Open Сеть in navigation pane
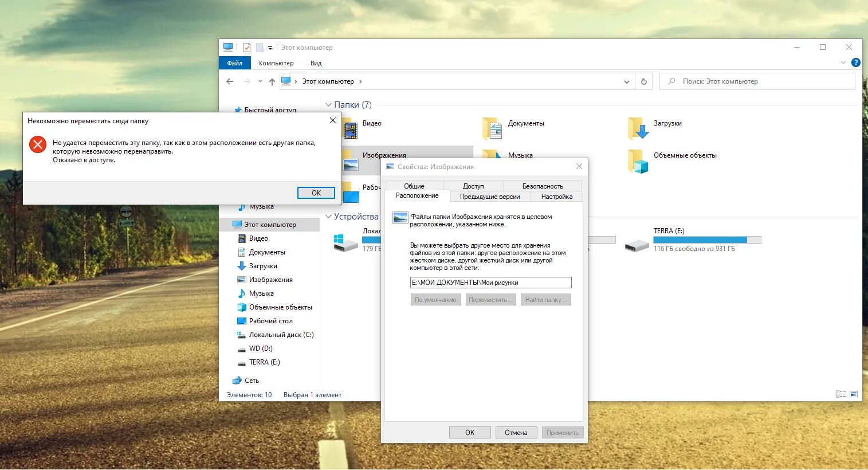Image resolution: width=868 pixels, height=470 pixels. click(252, 381)
